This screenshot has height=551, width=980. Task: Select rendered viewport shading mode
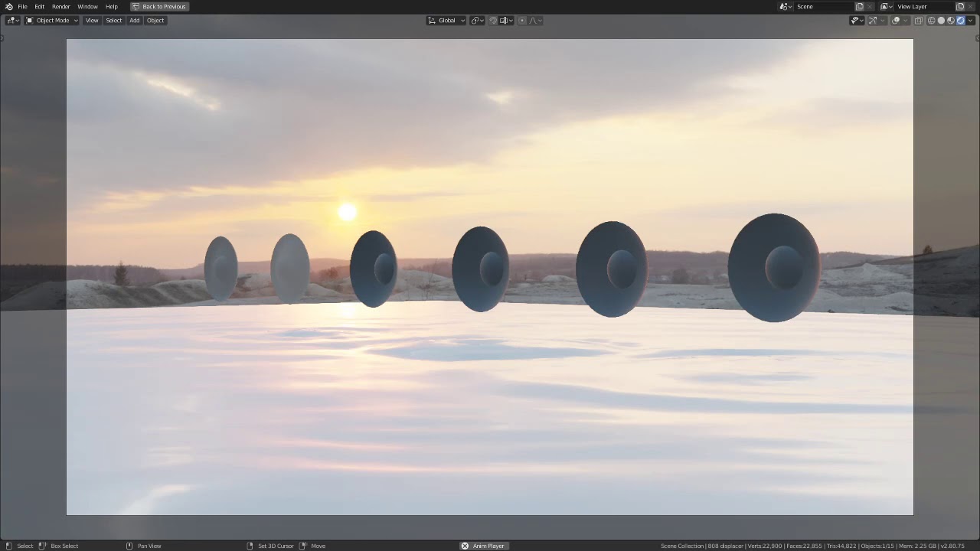[x=960, y=20]
